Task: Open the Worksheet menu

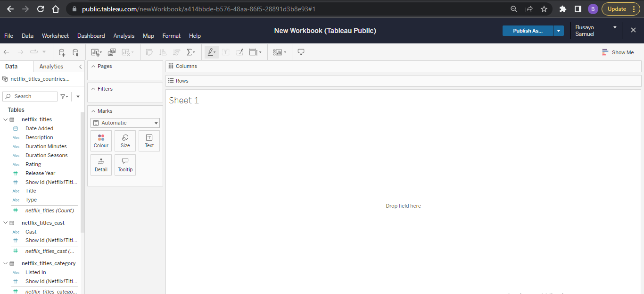Action: (55, 36)
